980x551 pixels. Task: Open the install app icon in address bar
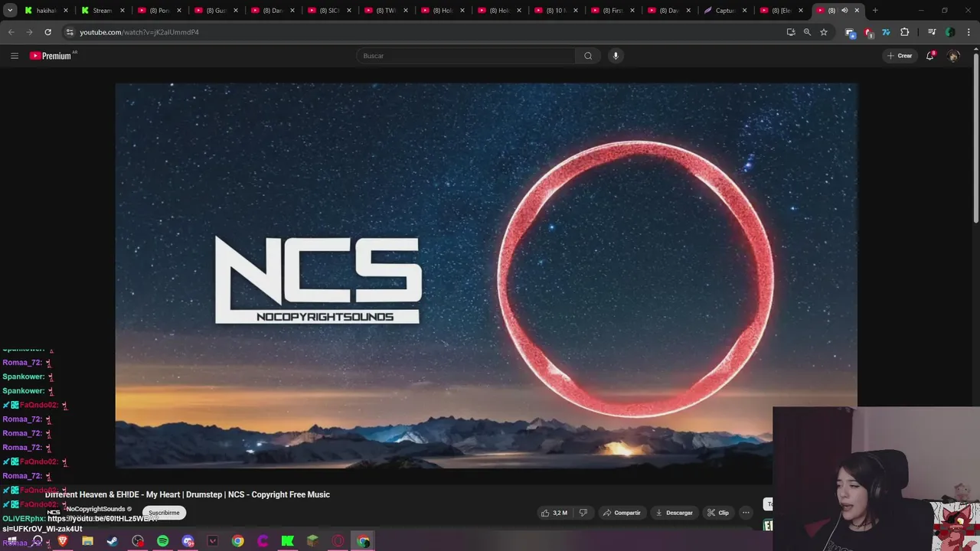(x=791, y=32)
